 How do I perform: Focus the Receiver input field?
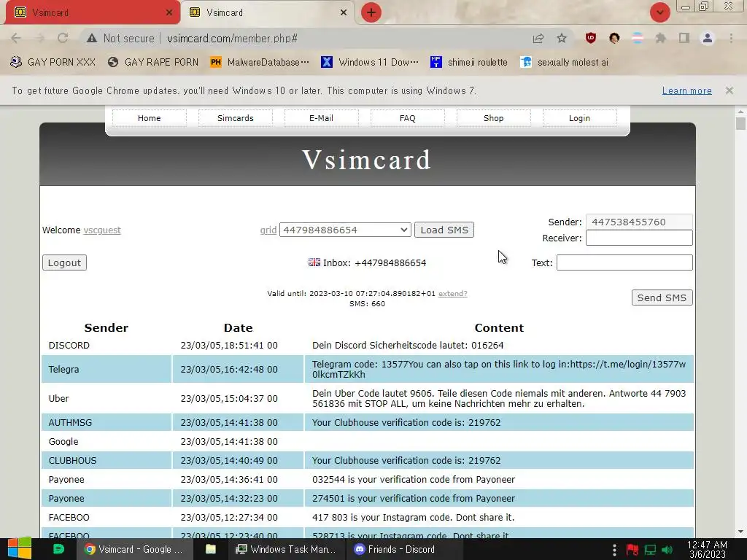(x=639, y=238)
